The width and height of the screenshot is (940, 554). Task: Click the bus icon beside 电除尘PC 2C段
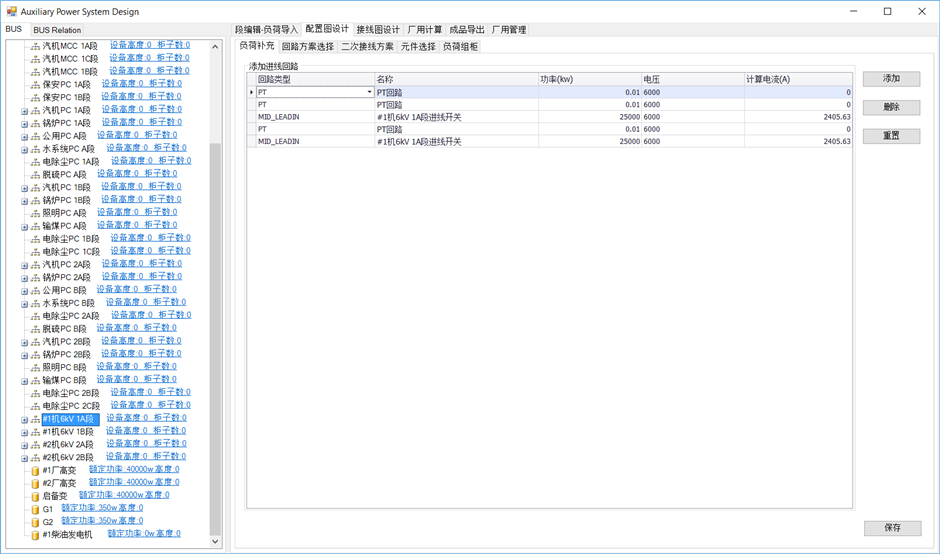[35, 406]
